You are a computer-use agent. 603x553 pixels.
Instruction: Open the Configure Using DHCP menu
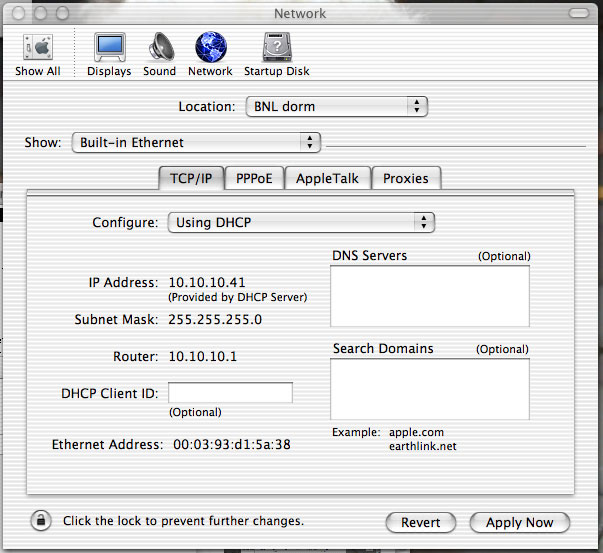pos(300,222)
